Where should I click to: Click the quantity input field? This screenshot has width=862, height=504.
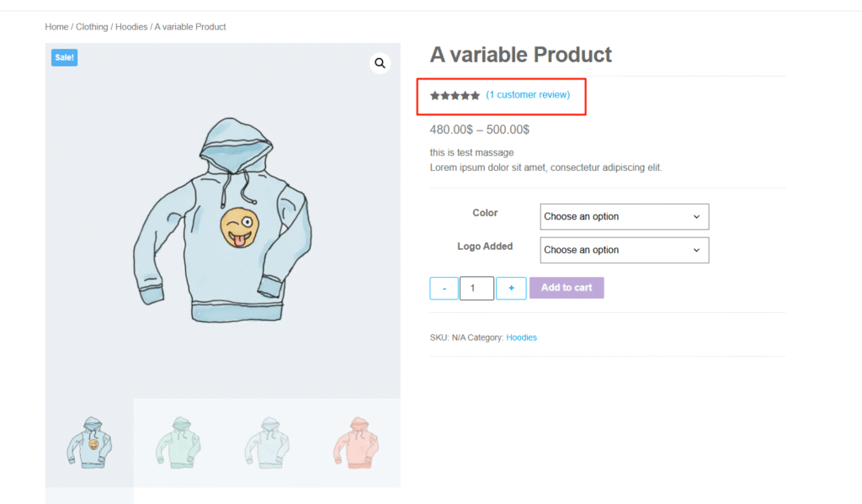point(476,288)
